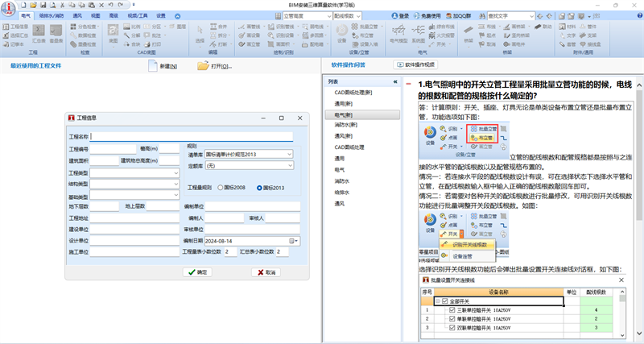
Task: Click the 电气模型 icon in ribbon
Action: (398, 34)
